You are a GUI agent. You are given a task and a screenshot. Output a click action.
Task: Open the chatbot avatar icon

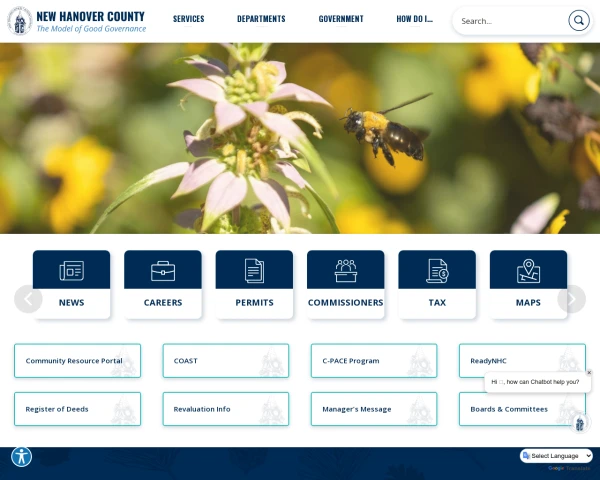580,423
